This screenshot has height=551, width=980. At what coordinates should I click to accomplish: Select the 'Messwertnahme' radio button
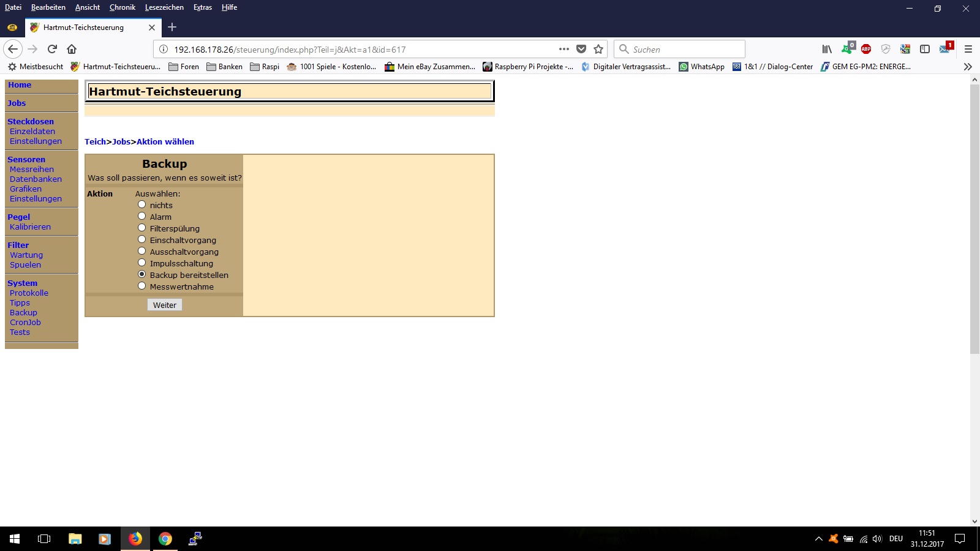tap(142, 286)
